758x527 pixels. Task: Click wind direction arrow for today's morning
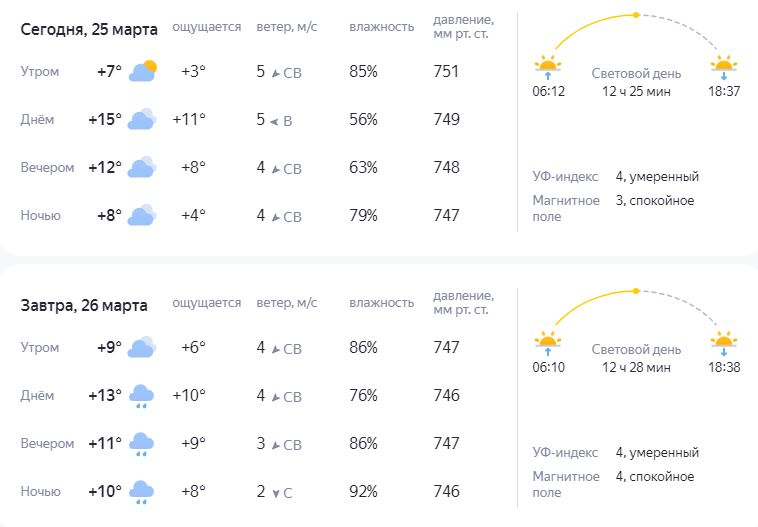(275, 72)
